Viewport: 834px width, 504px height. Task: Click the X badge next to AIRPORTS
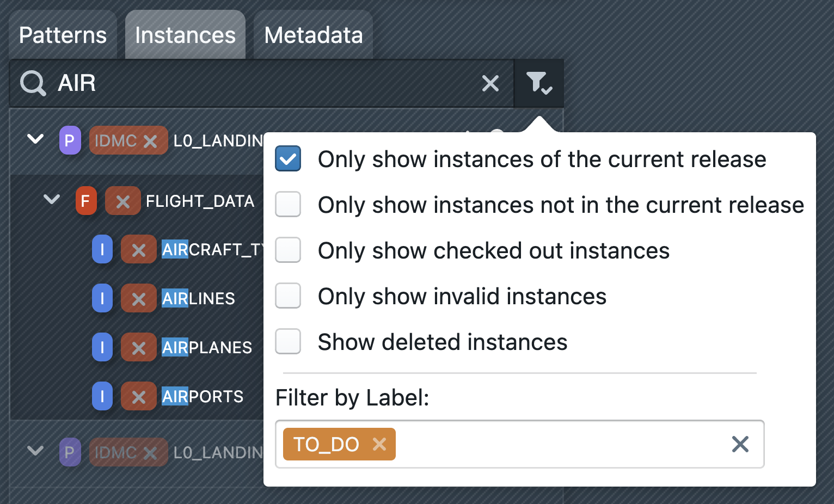tap(138, 396)
